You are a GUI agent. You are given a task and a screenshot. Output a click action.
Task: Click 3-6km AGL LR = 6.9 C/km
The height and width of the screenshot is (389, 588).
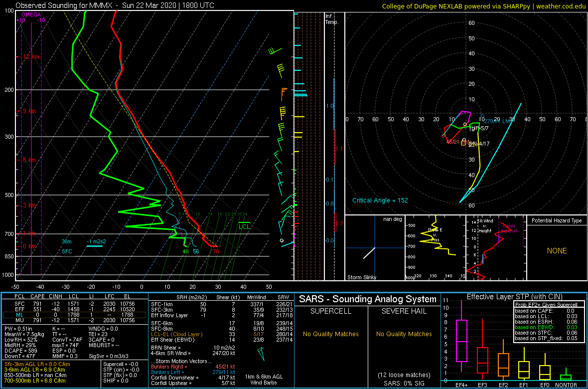(x=36, y=370)
